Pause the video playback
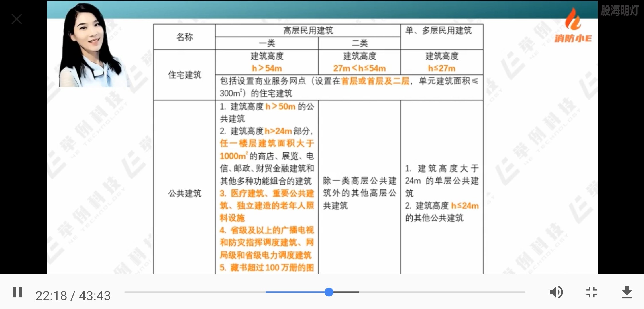 click(x=17, y=292)
